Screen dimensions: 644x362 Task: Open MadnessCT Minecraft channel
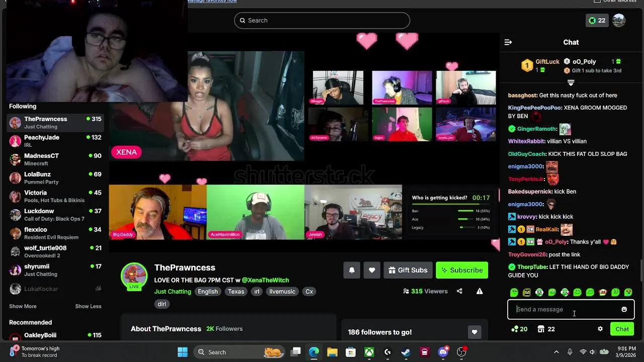click(55, 159)
